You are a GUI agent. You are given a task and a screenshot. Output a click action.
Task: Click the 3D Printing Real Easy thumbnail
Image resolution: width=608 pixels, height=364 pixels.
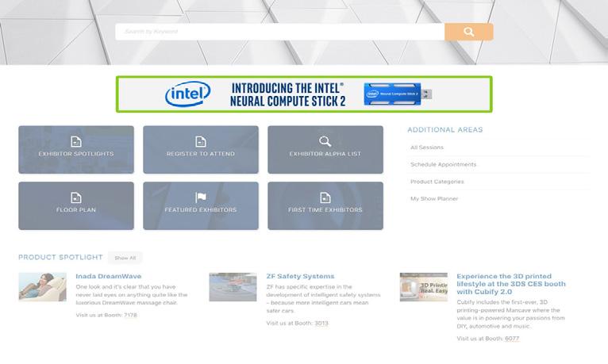[x=423, y=287]
